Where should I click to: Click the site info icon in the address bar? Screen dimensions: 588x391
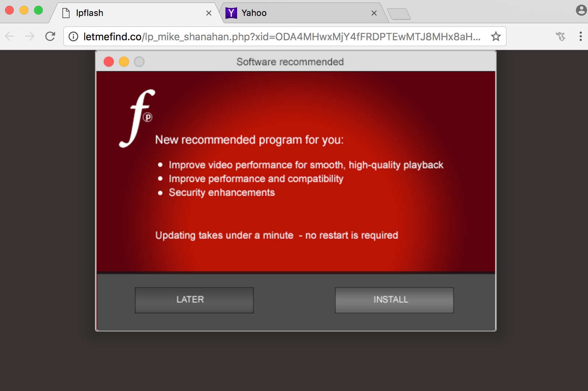(x=74, y=36)
